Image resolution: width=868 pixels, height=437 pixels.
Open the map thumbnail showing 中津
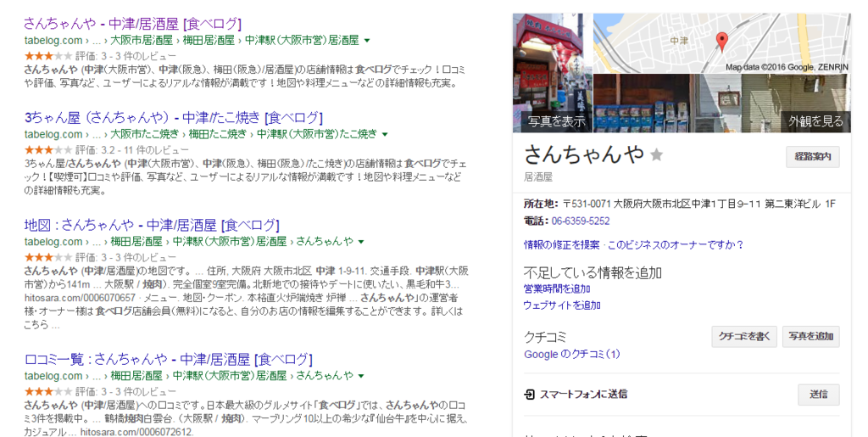coord(722,44)
